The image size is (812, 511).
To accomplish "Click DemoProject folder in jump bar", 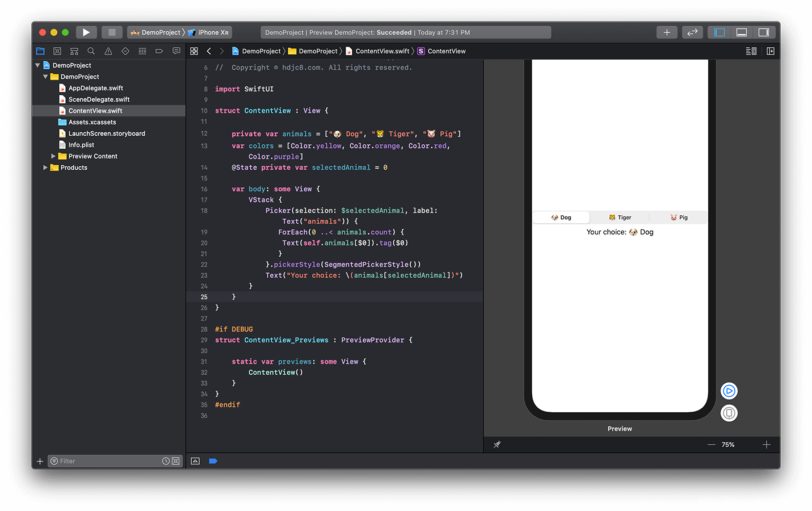I will pyautogui.click(x=313, y=51).
